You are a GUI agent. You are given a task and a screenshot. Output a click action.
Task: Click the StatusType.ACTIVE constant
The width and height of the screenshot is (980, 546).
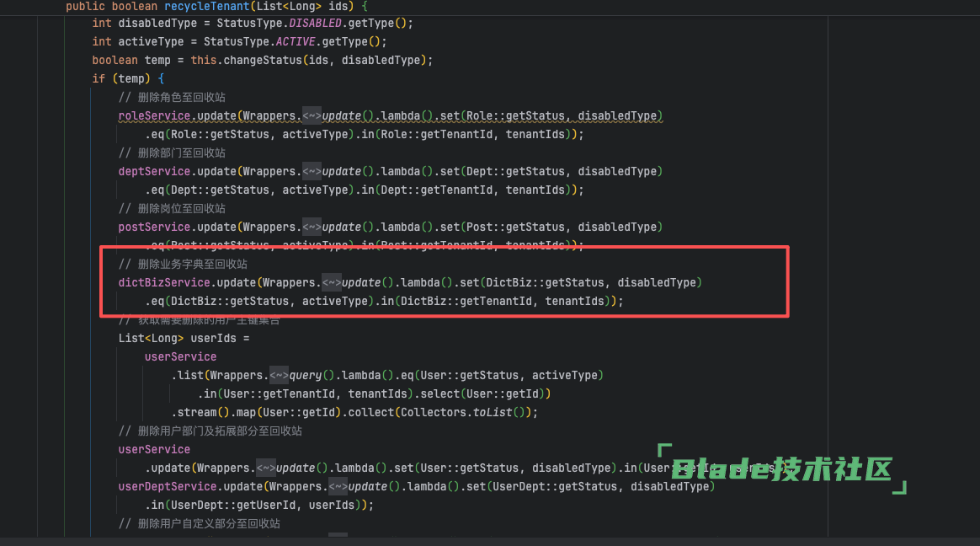(302, 41)
